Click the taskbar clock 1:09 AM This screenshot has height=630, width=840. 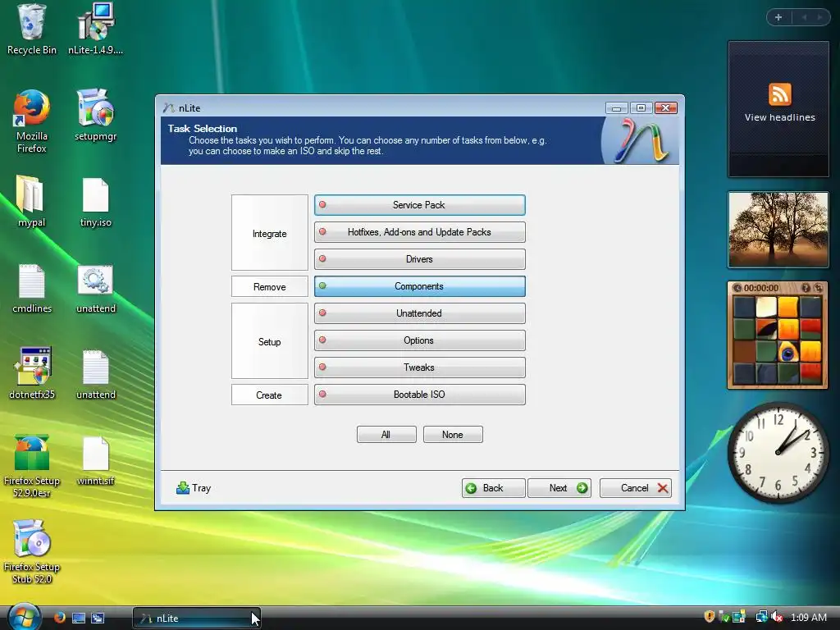tap(808, 617)
